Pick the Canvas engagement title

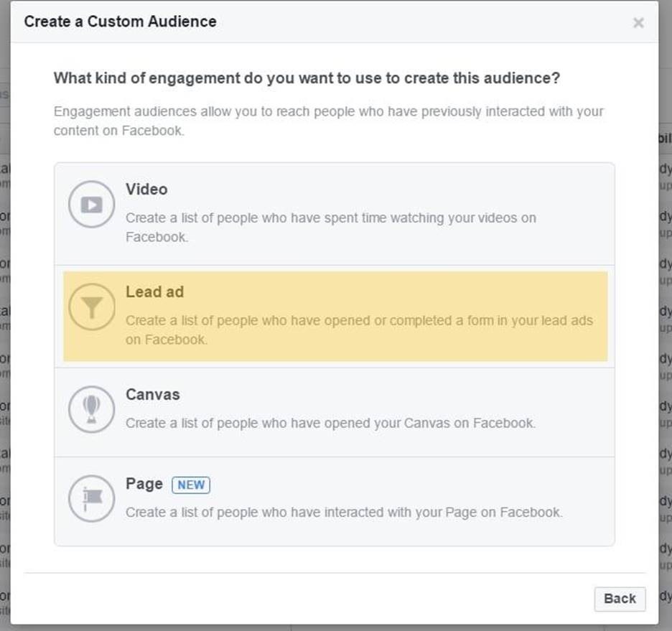tap(152, 395)
